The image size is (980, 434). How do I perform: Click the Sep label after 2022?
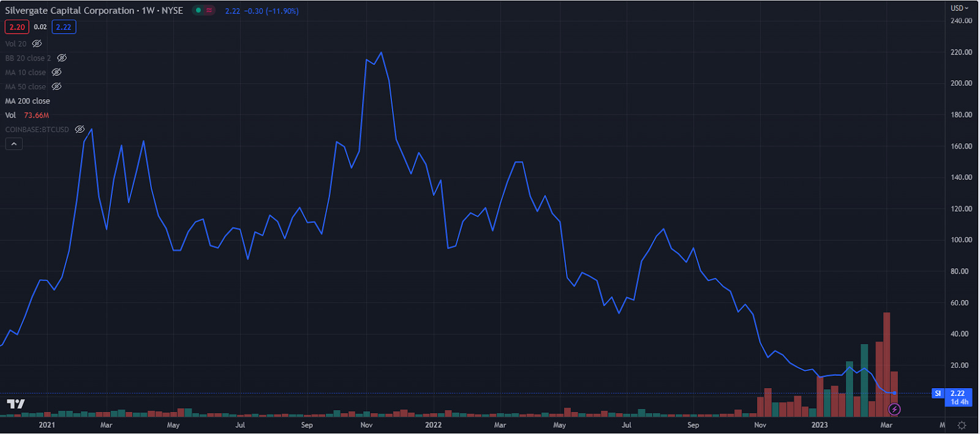(x=693, y=425)
